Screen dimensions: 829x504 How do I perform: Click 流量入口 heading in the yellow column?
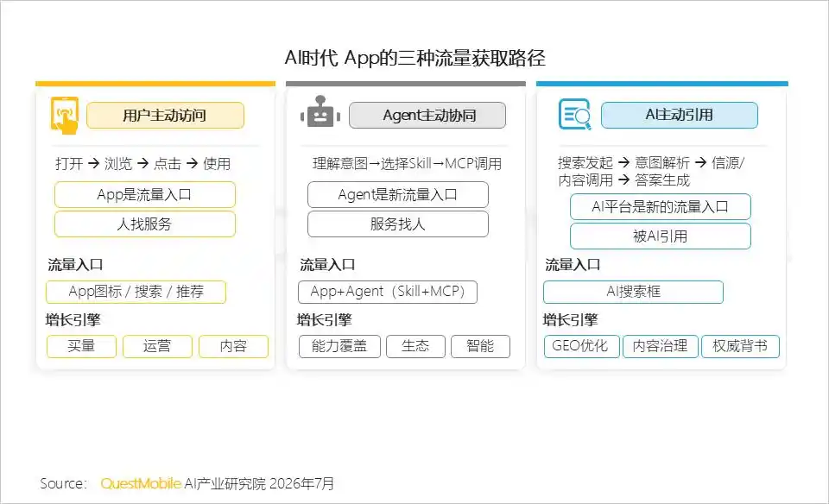click(75, 265)
